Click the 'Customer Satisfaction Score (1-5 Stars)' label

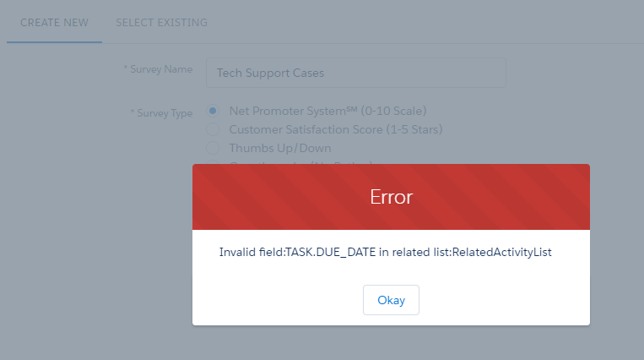336,129
